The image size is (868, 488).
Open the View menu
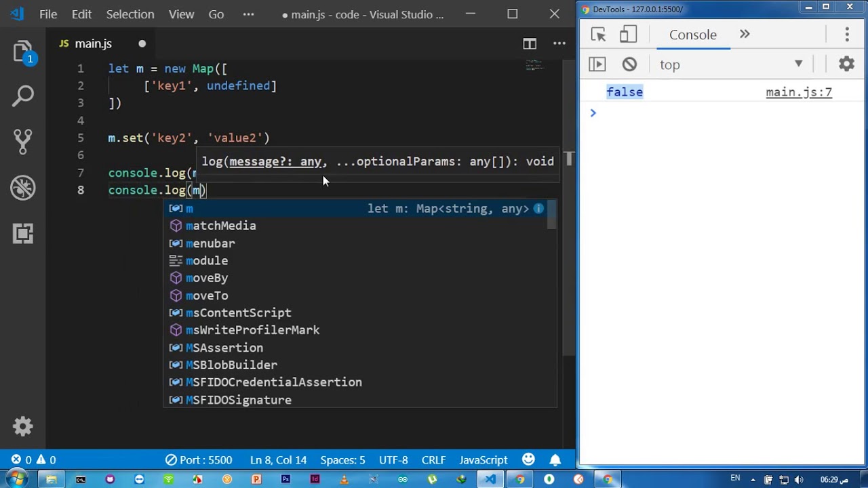click(x=181, y=14)
